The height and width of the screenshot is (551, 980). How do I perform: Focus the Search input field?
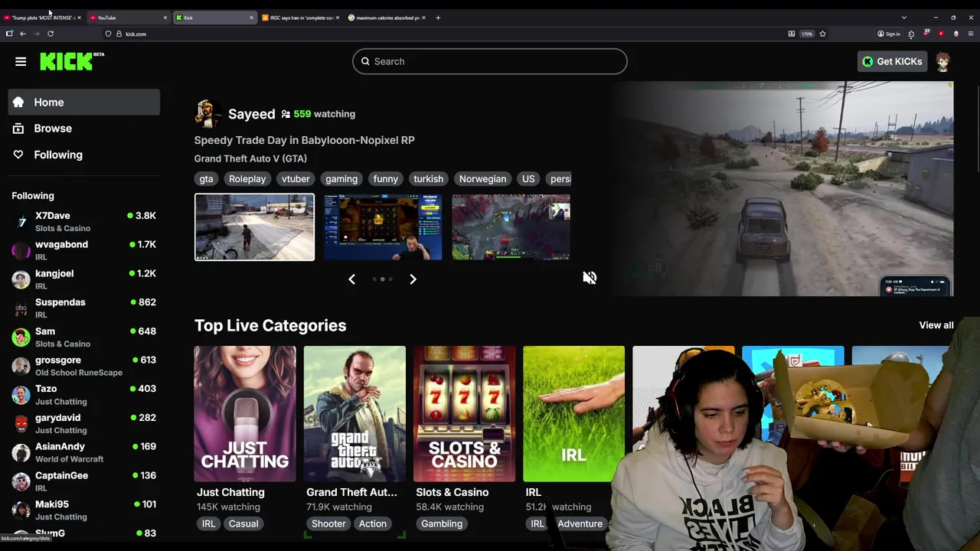click(x=490, y=61)
